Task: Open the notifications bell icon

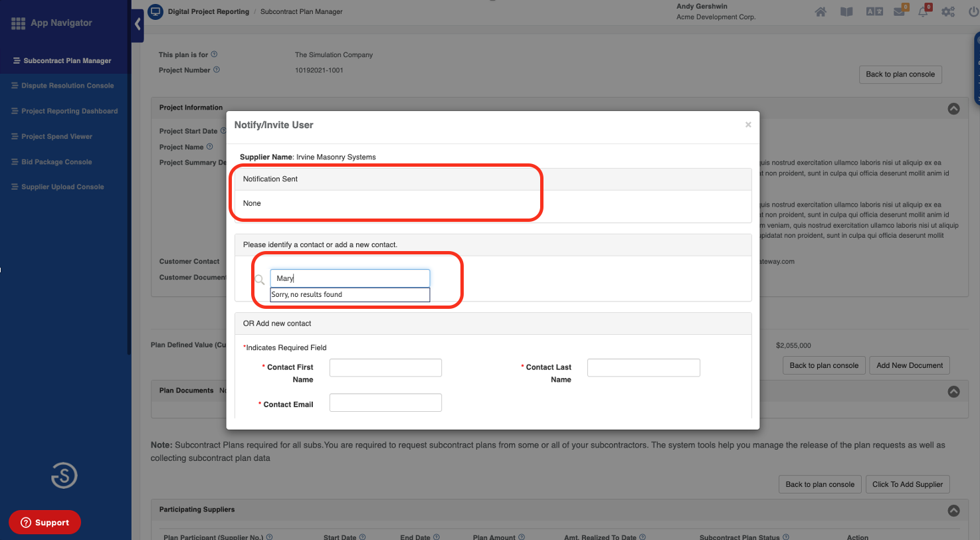Action: click(x=923, y=12)
